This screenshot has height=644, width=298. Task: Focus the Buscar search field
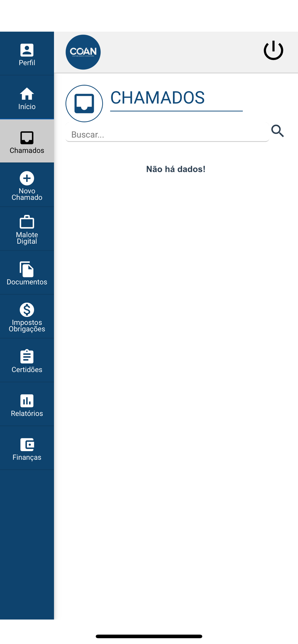(x=167, y=134)
